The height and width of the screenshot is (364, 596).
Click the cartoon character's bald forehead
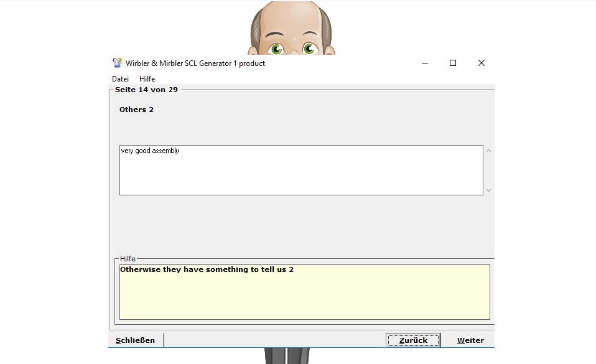[x=291, y=19]
